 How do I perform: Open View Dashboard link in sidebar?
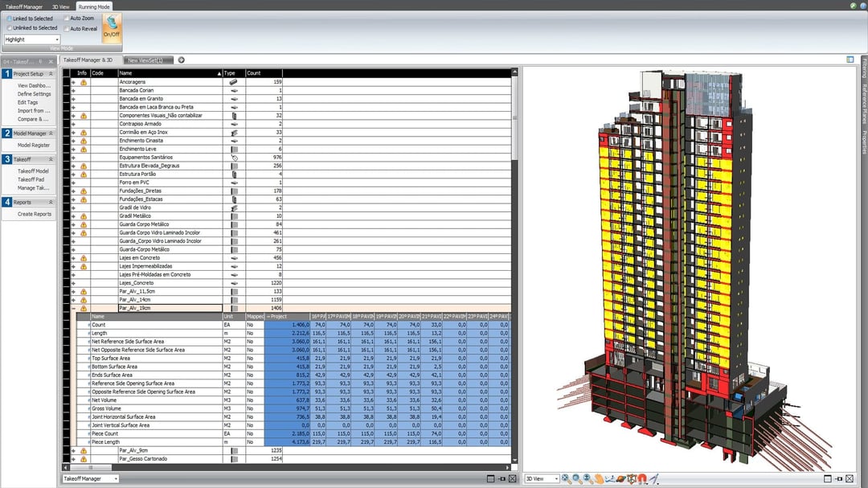point(34,86)
